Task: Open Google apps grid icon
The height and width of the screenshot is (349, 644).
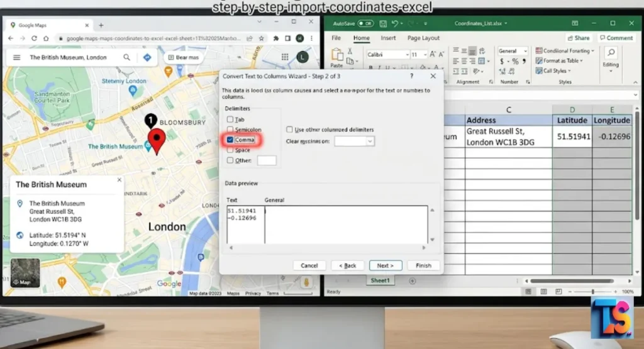Action: tap(285, 57)
